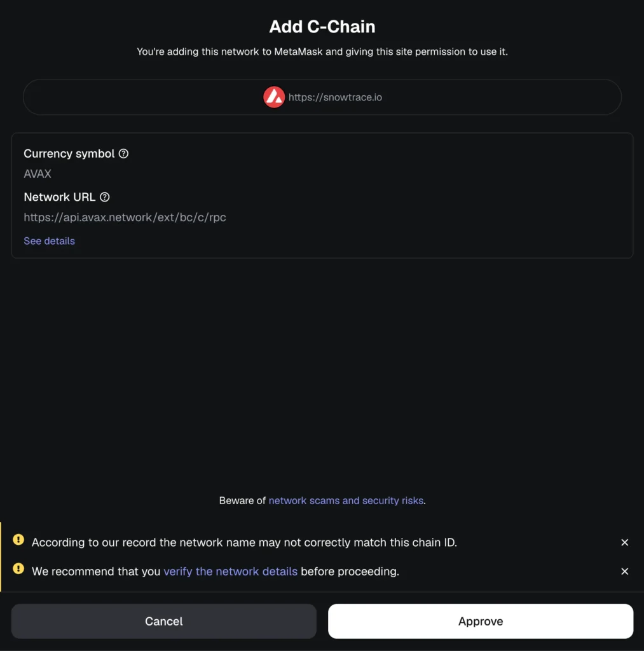
Task: Dismiss the network name mismatch warning
Action: (x=624, y=542)
